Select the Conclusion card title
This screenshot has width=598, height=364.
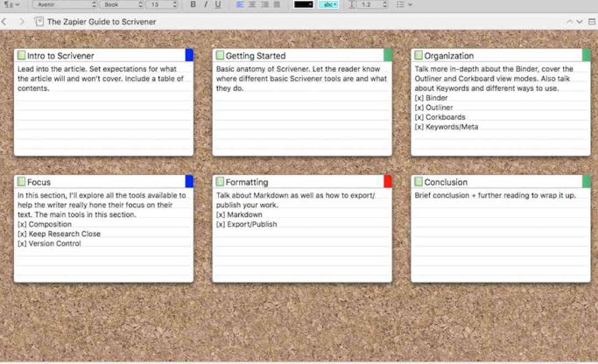coord(446,182)
